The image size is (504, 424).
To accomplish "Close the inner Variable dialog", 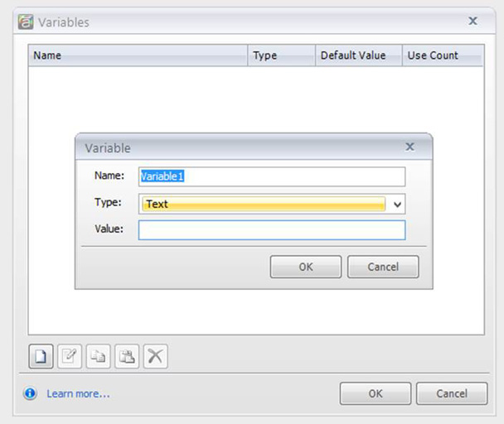I will (409, 147).
